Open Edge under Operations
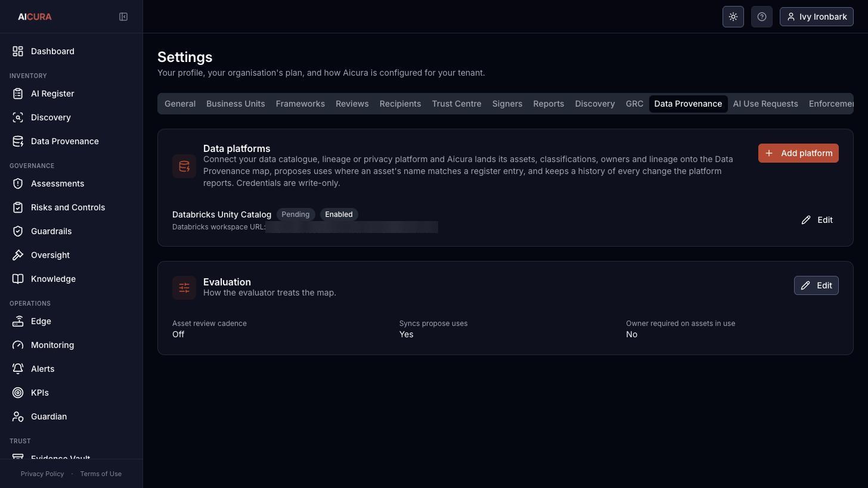The width and height of the screenshot is (868, 488). point(72,321)
